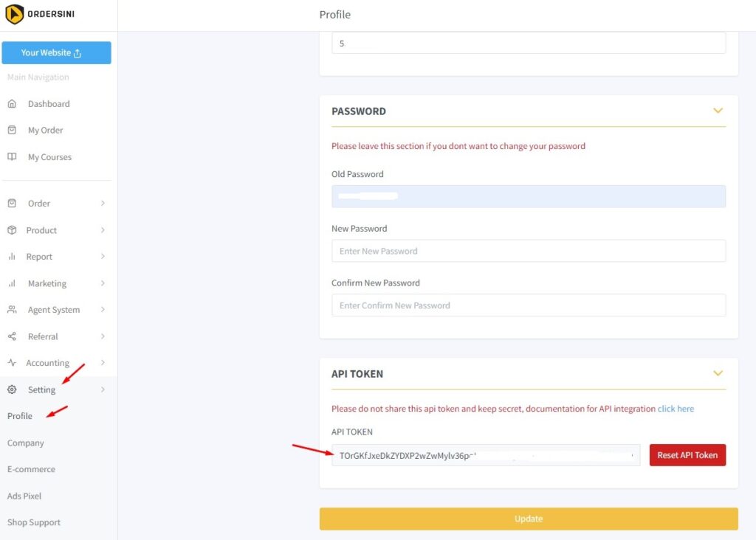
Task: Click the Agent System people icon
Action: click(x=12, y=310)
